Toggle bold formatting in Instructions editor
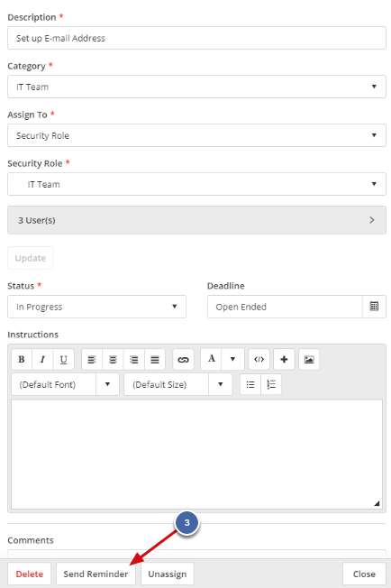 pos(22,359)
